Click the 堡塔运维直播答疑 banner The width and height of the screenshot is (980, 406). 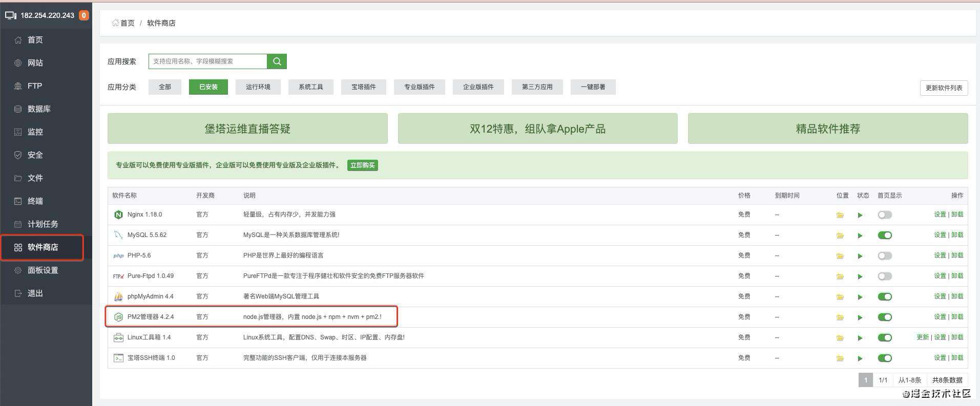[247, 129]
